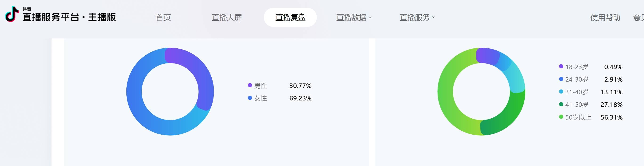
Task: Open the 首页 tab
Action: tap(163, 17)
